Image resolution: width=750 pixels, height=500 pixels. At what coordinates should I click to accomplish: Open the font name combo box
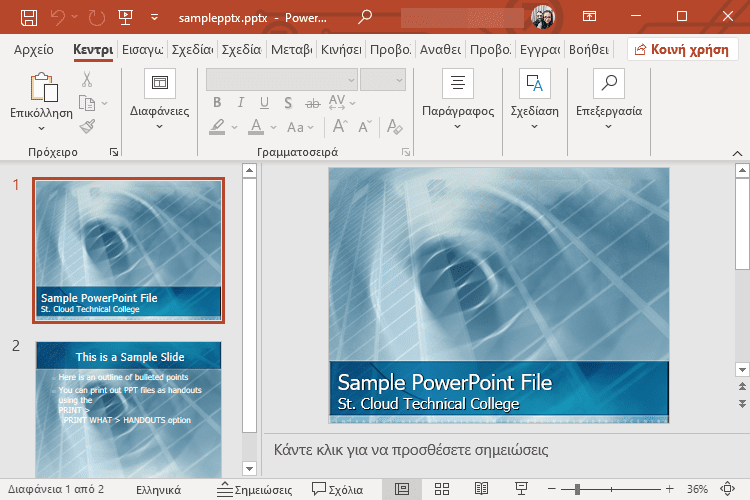(x=282, y=80)
